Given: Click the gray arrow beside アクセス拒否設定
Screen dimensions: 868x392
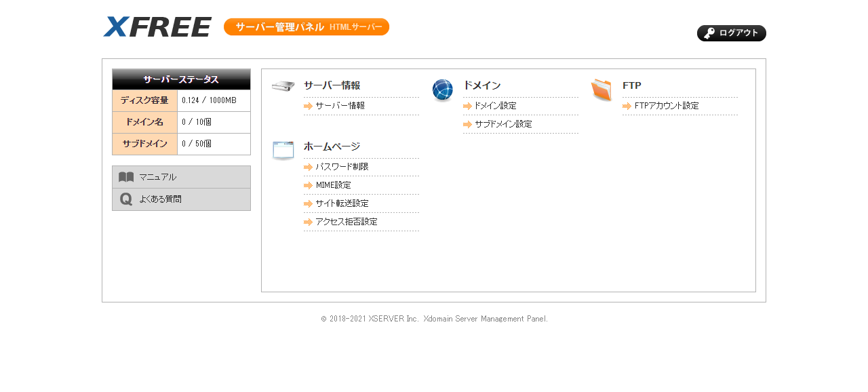Looking at the screenshot, I should [x=308, y=222].
